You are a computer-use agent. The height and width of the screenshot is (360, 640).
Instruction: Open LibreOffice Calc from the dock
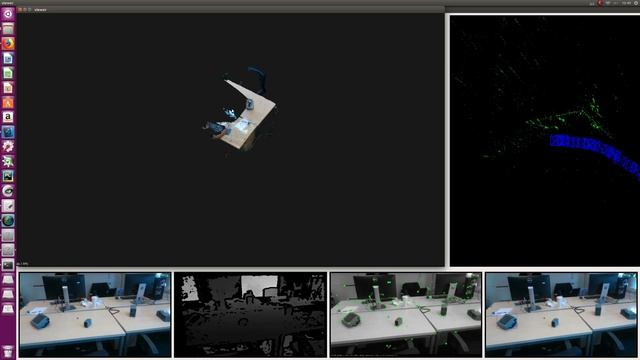point(8,73)
